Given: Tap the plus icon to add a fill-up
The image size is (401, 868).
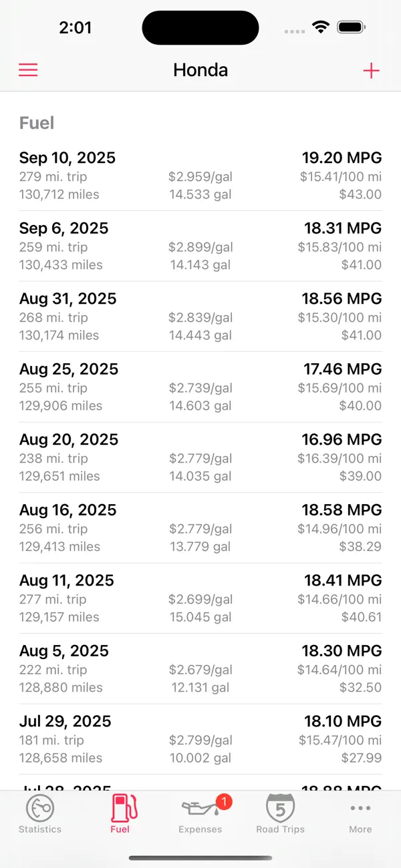Looking at the screenshot, I should click(x=372, y=69).
